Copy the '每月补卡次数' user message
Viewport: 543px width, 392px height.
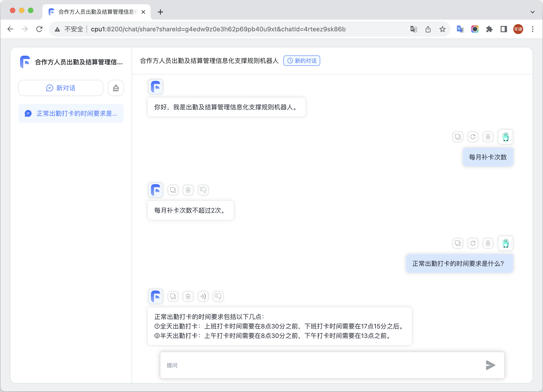(x=458, y=137)
